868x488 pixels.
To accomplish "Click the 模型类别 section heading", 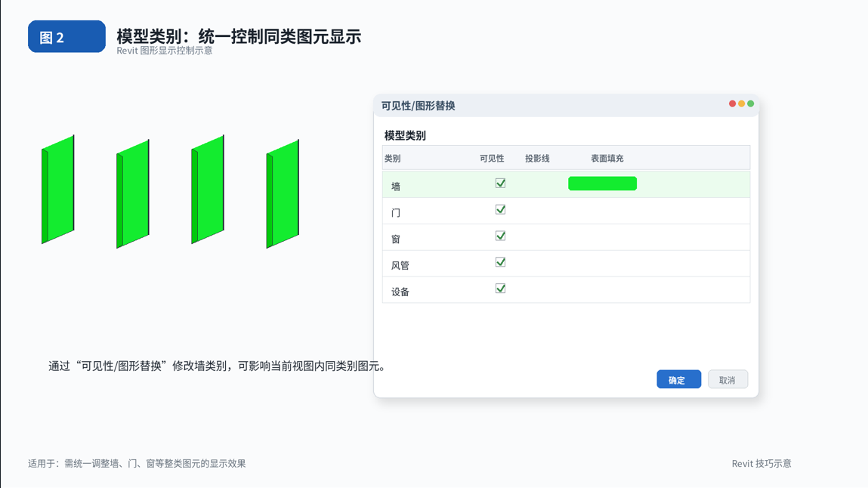I will pos(405,135).
